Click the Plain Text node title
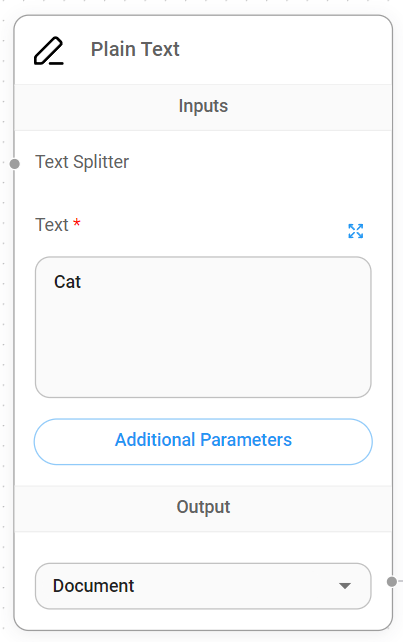403x642 pixels. [x=135, y=49]
